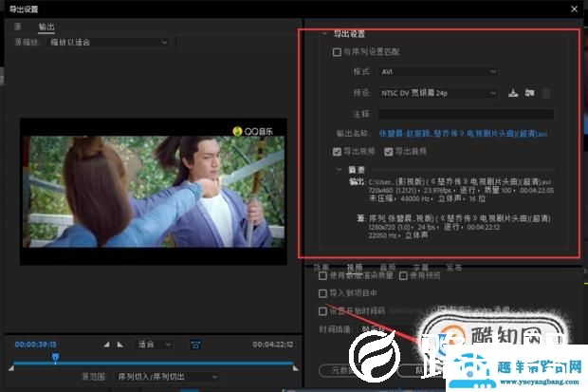This screenshot has height=392, width=588.
Task: Open the 预设 NTSC DV preset dropdown
Action: (438, 93)
